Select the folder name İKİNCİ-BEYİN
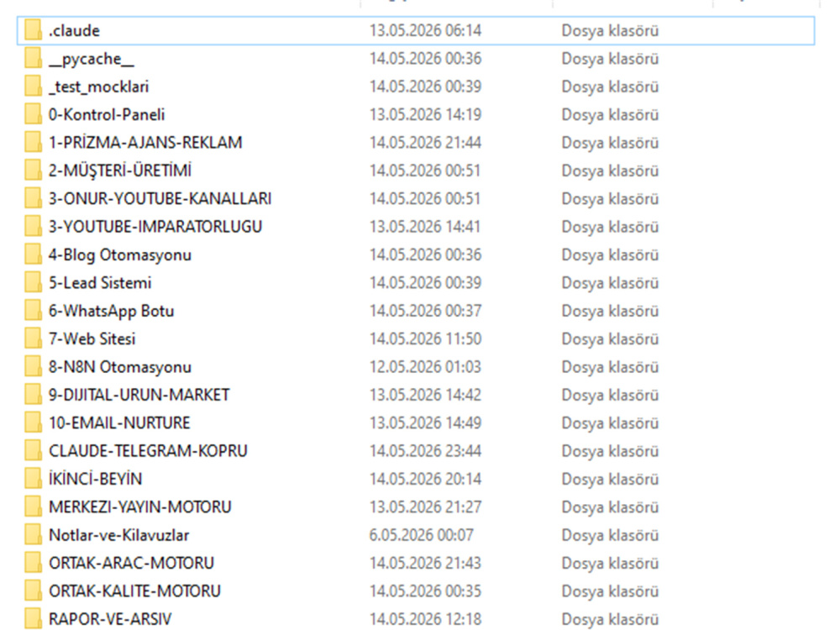The height and width of the screenshot is (630, 840). pos(96,479)
